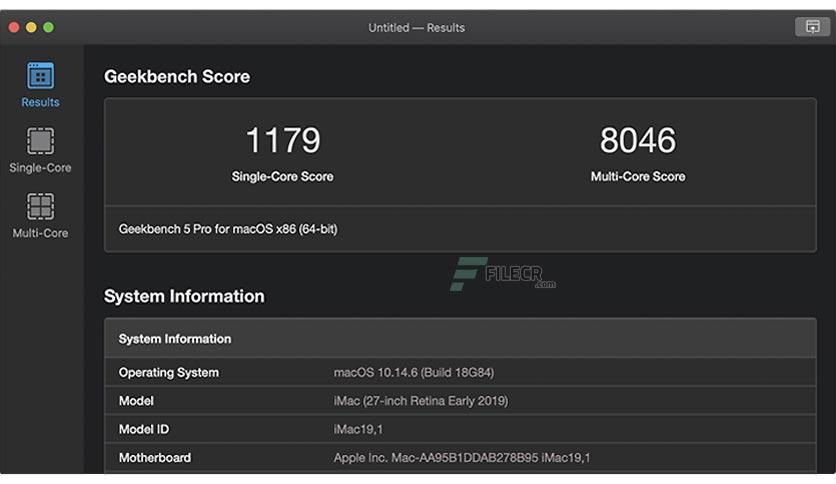Viewport: 836px width, 484px height.
Task: Click the System Information table header row
Action: pos(460,338)
